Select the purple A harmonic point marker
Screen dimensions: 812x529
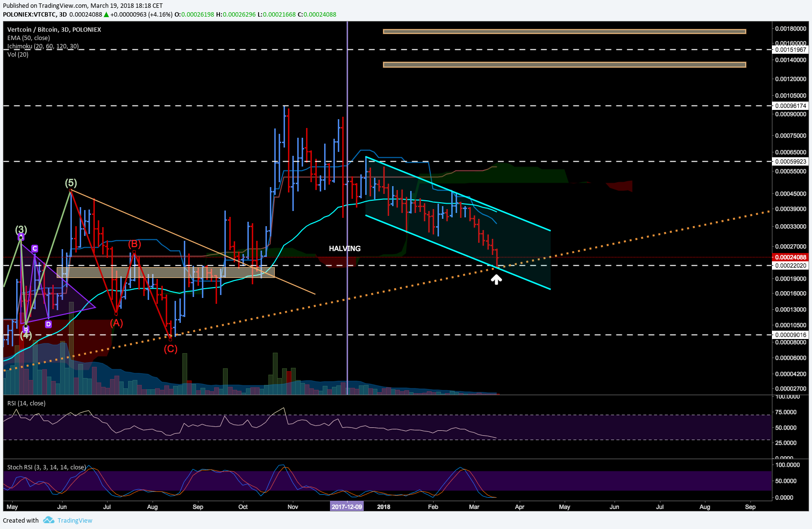click(x=21, y=237)
